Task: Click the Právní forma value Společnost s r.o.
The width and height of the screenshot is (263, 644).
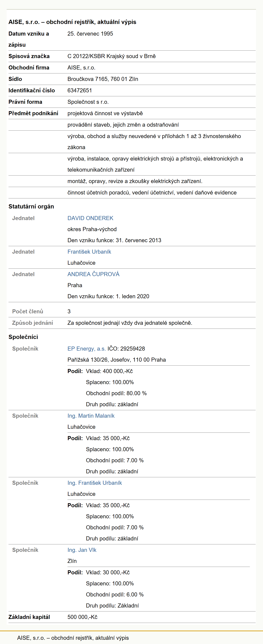Action: click(x=88, y=102)
